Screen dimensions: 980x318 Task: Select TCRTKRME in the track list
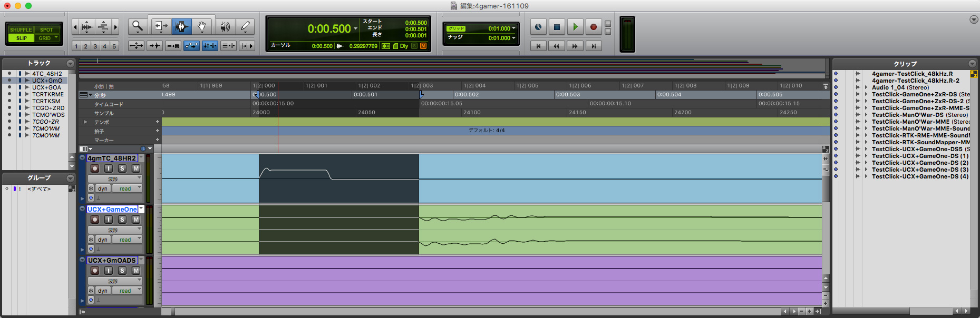(x=47, y=94)
